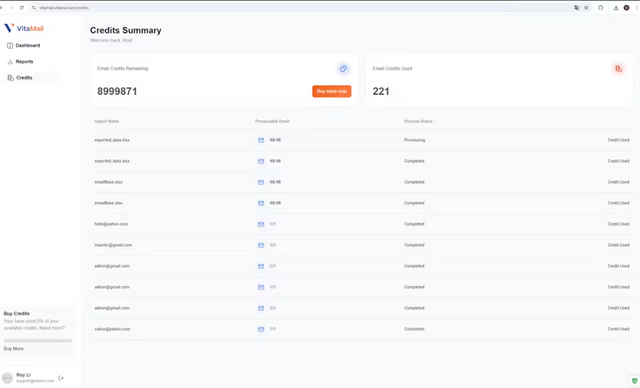640x388 pixels.
Task: Open the browser extensions icon
Action: [601, 8]
